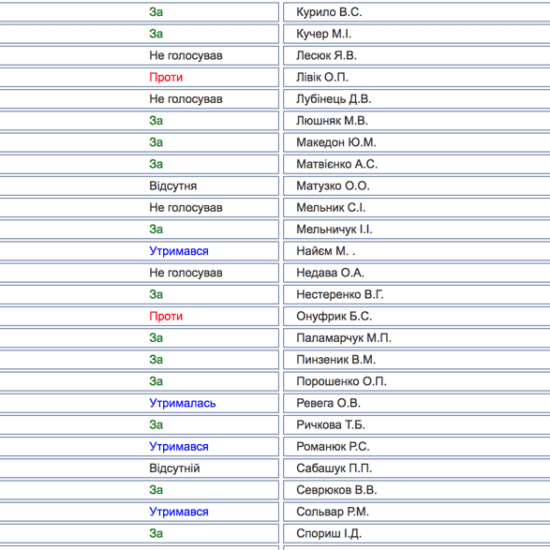Click the red Проти vote beside Лівік О.П.

coord(166,77)
